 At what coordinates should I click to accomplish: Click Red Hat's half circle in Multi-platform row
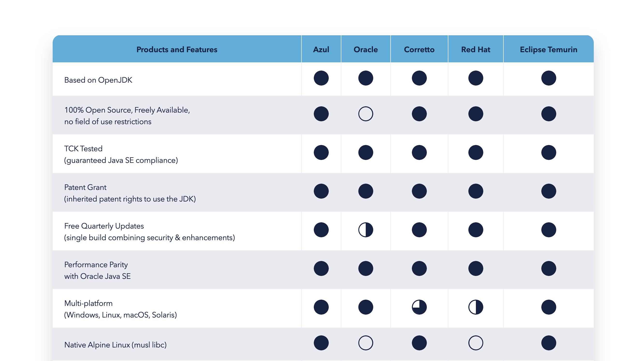pos(475,307)
